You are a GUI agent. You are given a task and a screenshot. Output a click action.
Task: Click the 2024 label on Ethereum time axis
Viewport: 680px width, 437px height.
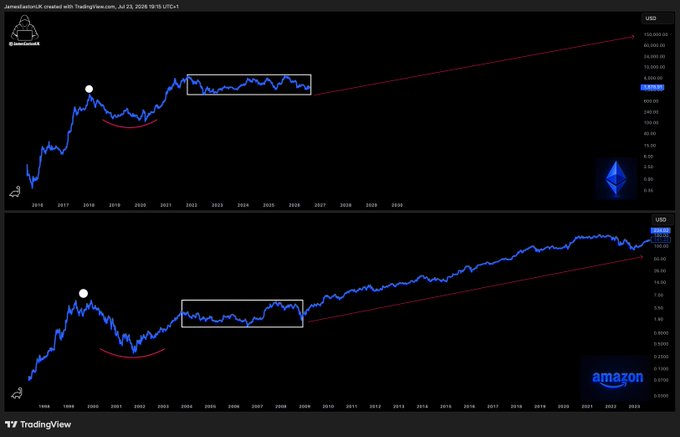[243, 205]
